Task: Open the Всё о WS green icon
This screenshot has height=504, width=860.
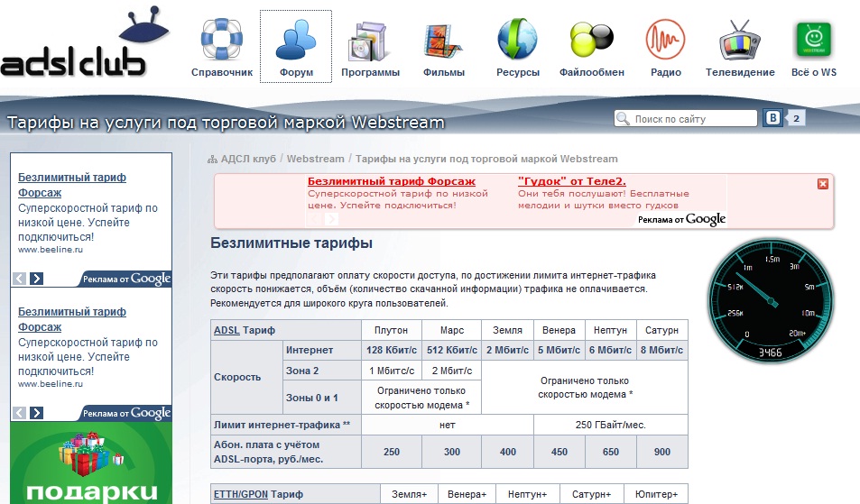Action: click(813, 40)
